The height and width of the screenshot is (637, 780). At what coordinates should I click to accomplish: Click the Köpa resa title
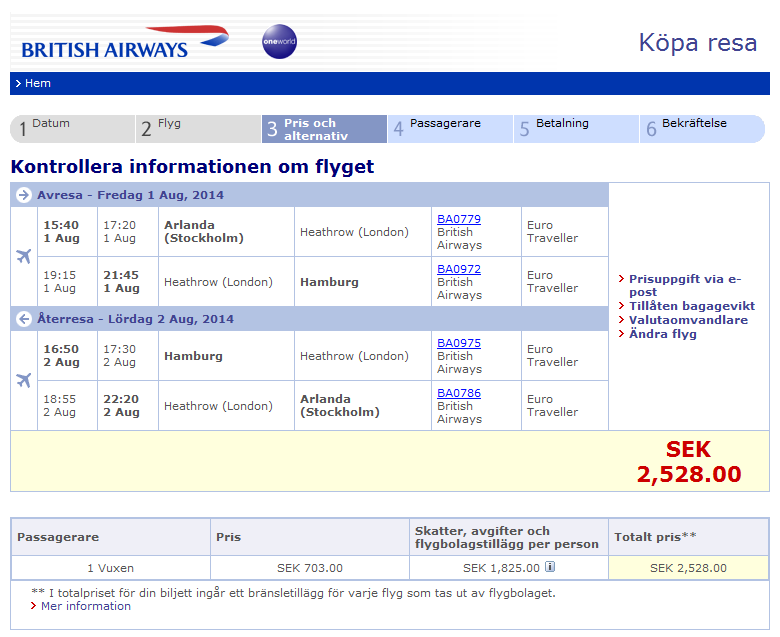(x=697, y=43)
